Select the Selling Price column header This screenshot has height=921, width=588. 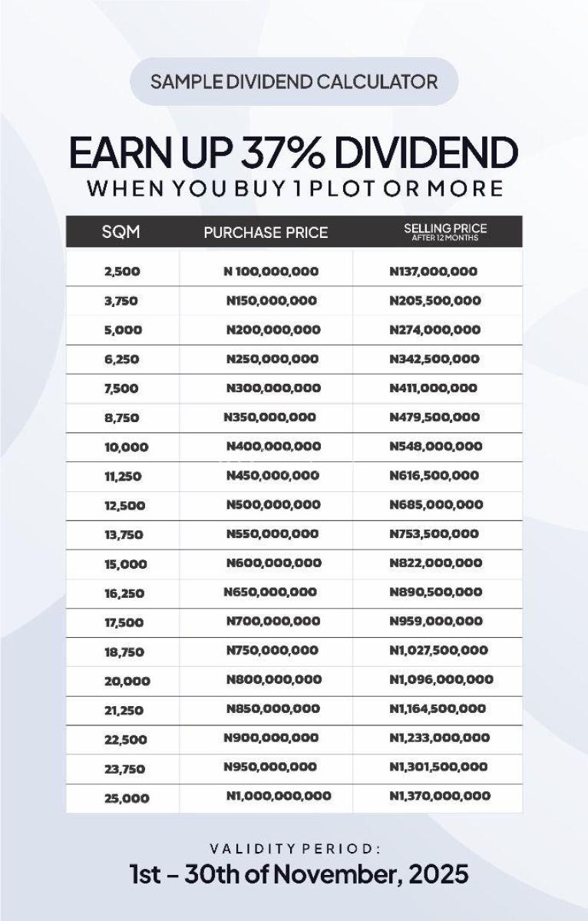(445, 232)
